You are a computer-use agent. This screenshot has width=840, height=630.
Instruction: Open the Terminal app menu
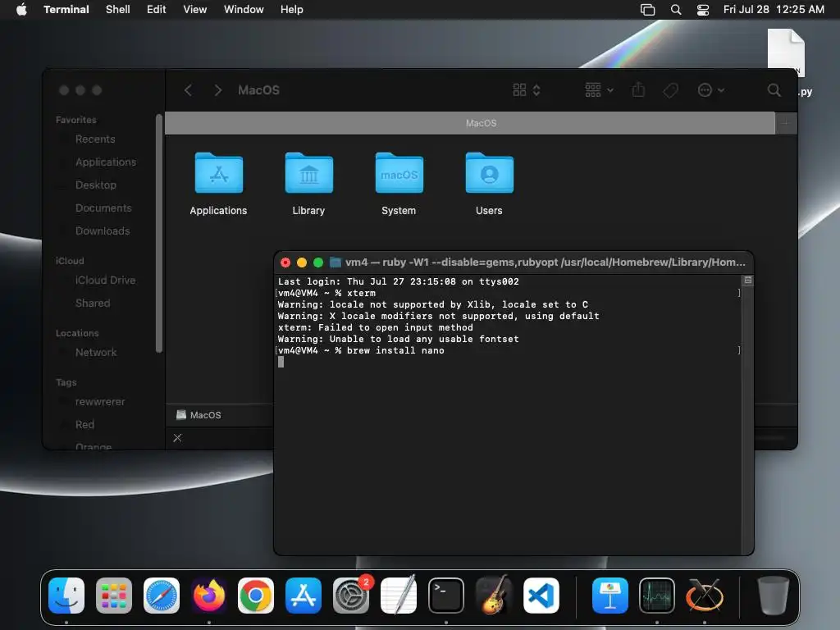66,10
